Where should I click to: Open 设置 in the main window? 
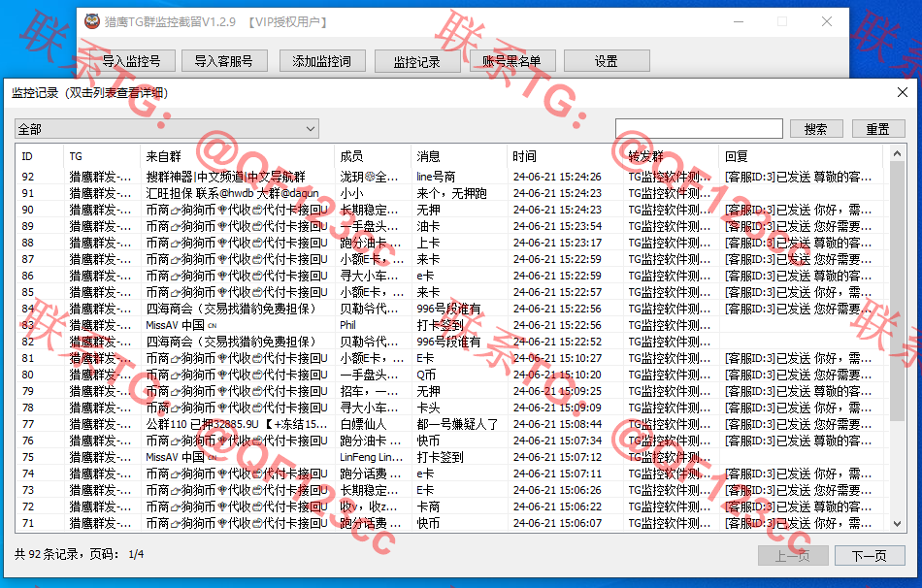pos(607,61)
